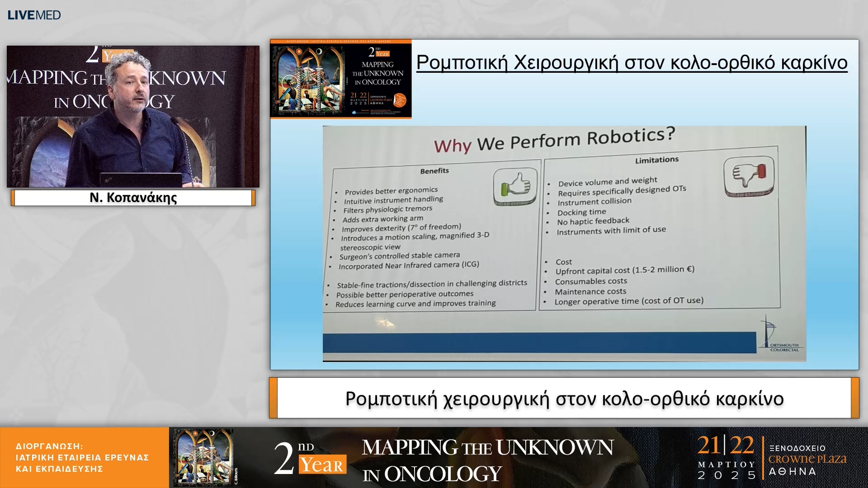Click the red thumbs-down Limitations icon
Screen dimensions: 868x488
pos(749,175)
